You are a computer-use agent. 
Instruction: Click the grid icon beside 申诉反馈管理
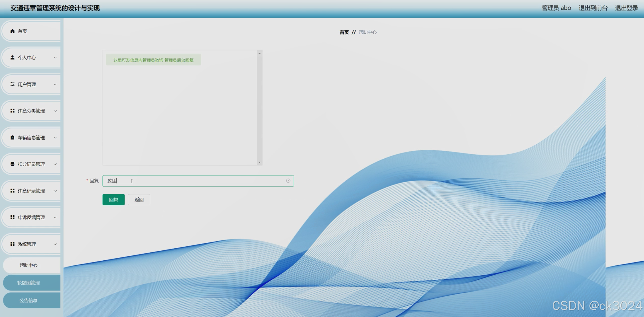pos(12,217)
